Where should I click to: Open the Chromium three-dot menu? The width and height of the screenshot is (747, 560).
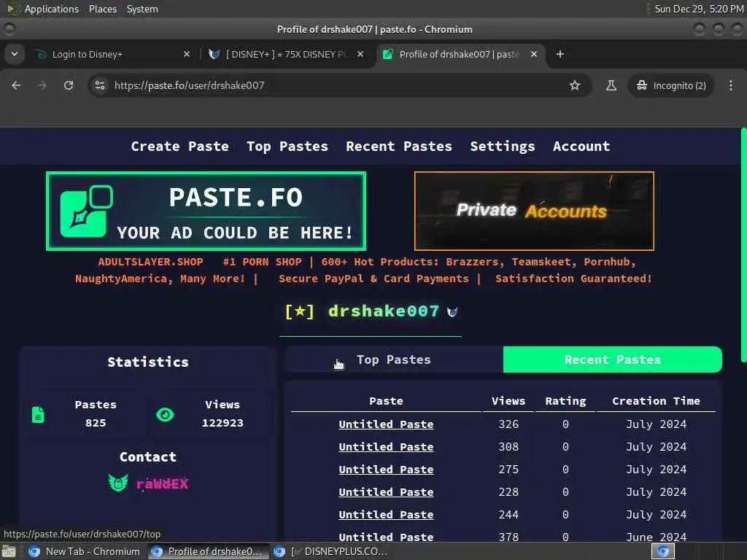731,85
